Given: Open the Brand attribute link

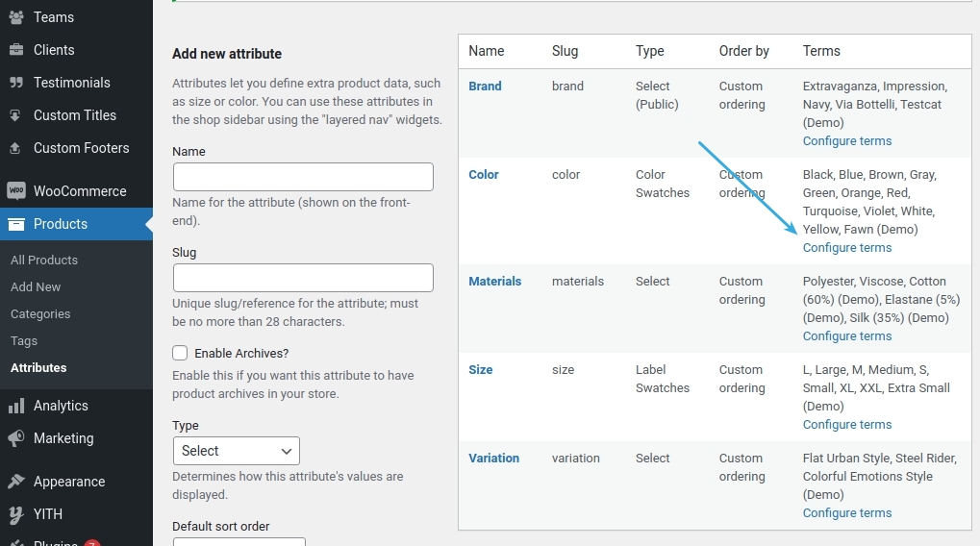Looking at the screenshot, I should (485, 87).
